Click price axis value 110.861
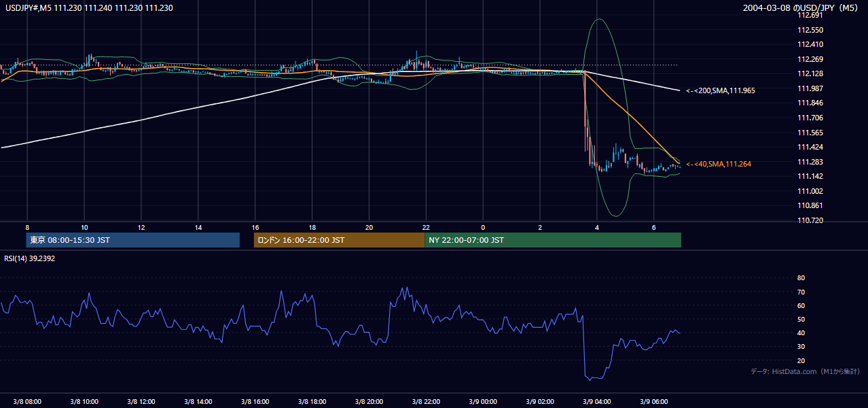 tap(810, 205)
